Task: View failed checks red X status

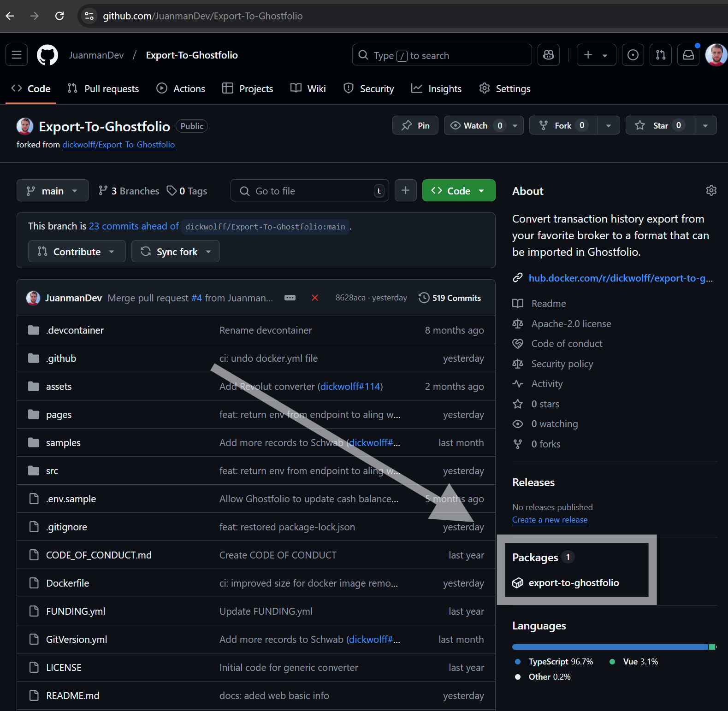Action: click(x=315, y=298)
